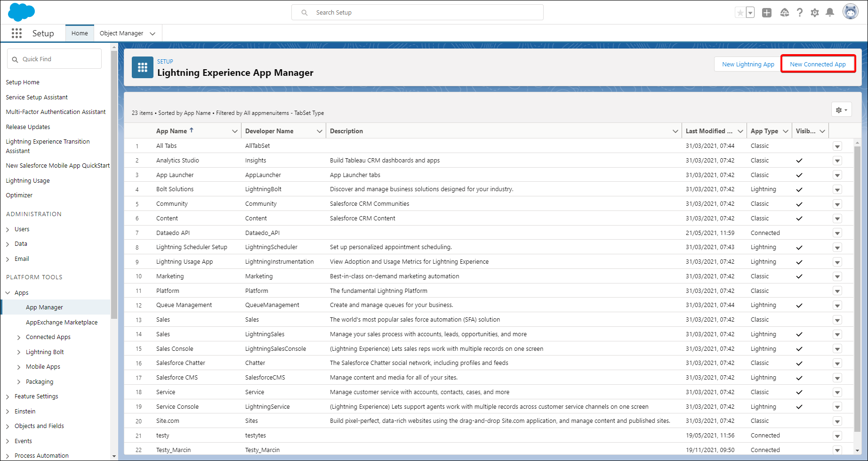Click the New Connected App button
This screenshot has height=461, width=868.
pyautogui.click(x=818, y=65)
